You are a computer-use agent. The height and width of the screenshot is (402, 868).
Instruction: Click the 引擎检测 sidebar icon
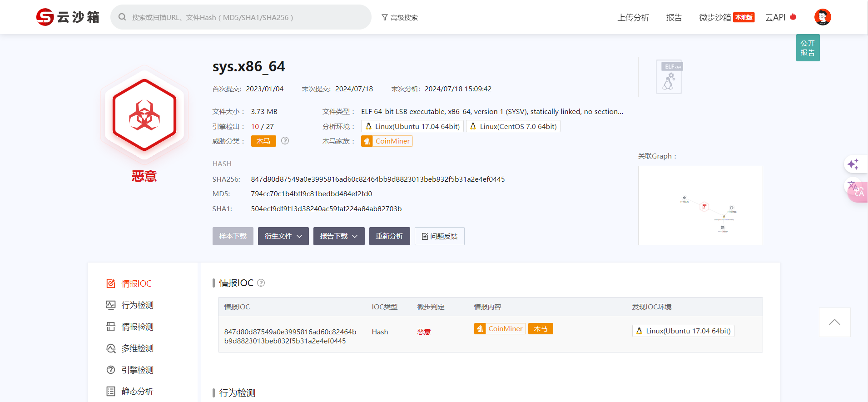[111, 370]
